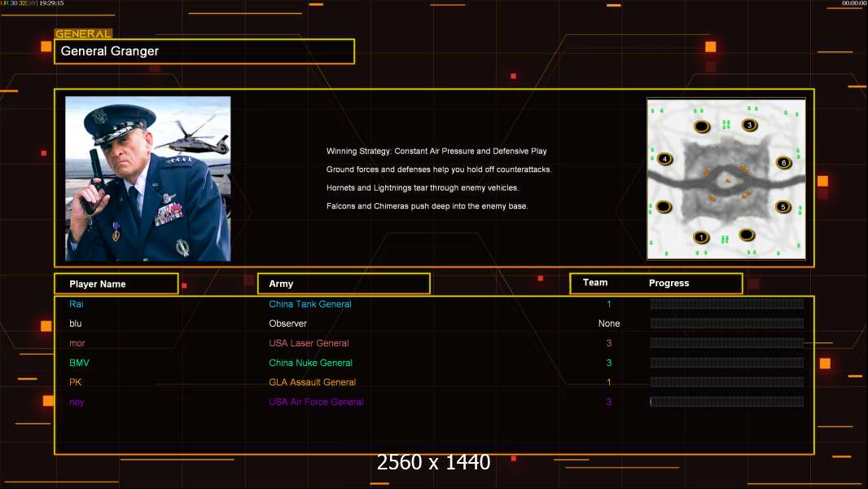Select player name mor
Image resolution: width=868 pixels, height=489 pixels.
[x=77, y=343]
